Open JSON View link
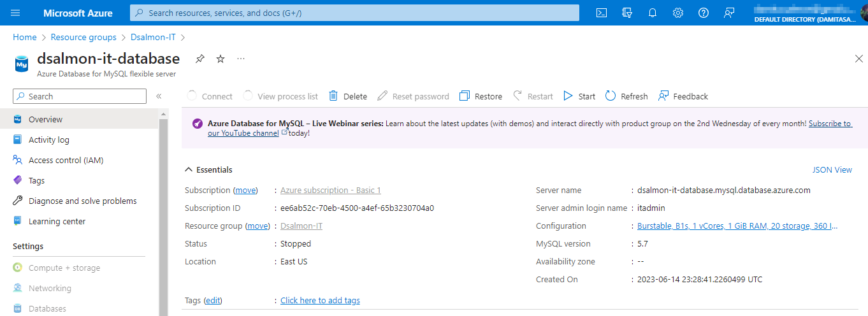 832,169
